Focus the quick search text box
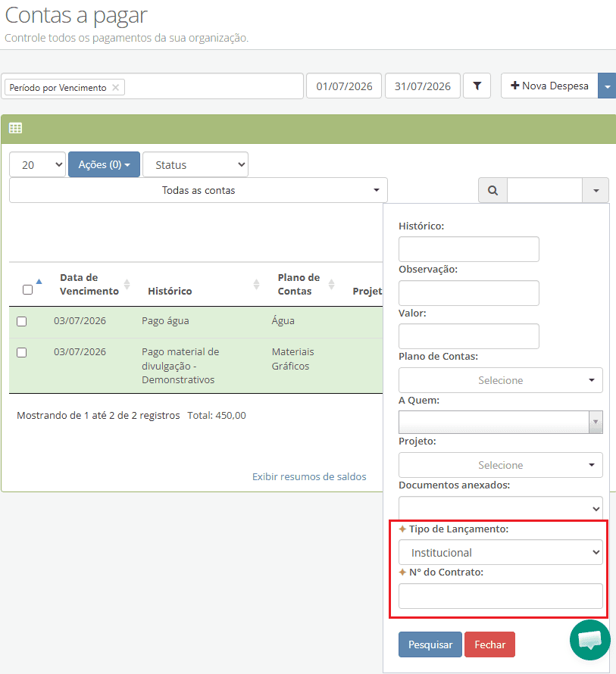The image size is (616, 674). pyautogui.click(x=545, y=190)
